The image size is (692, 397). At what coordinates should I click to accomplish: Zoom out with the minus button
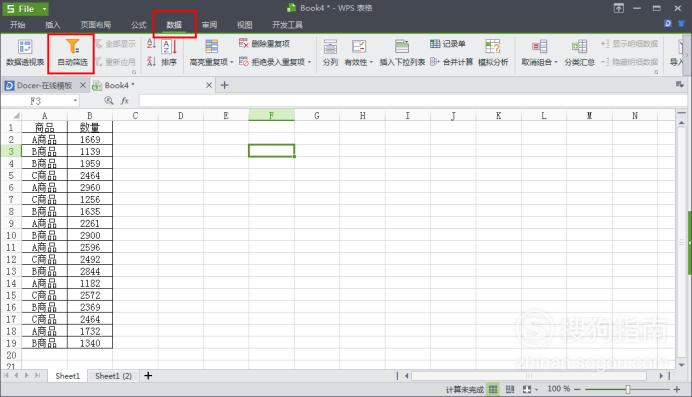(577, 389)
